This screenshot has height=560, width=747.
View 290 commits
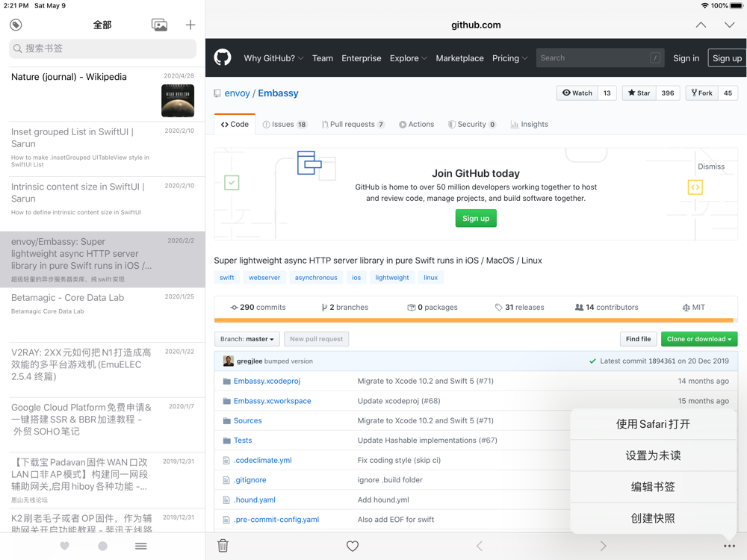click(x=258, y=307)
